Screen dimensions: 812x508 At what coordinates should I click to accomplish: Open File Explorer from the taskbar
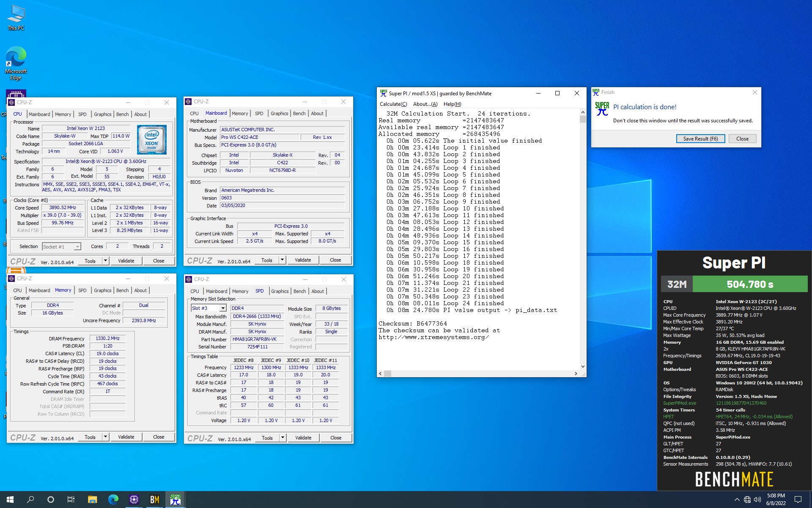pos(92,500)
